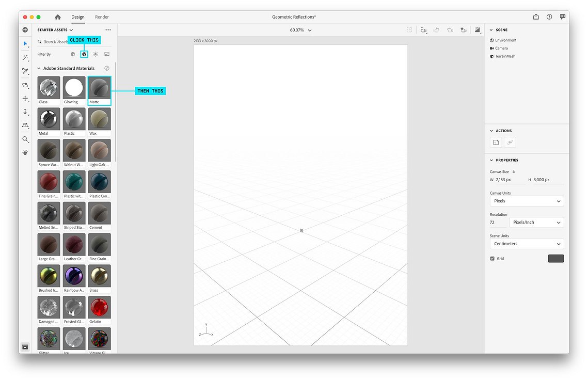Collapse Adobe Standard Materials section

tap(39, 68)
